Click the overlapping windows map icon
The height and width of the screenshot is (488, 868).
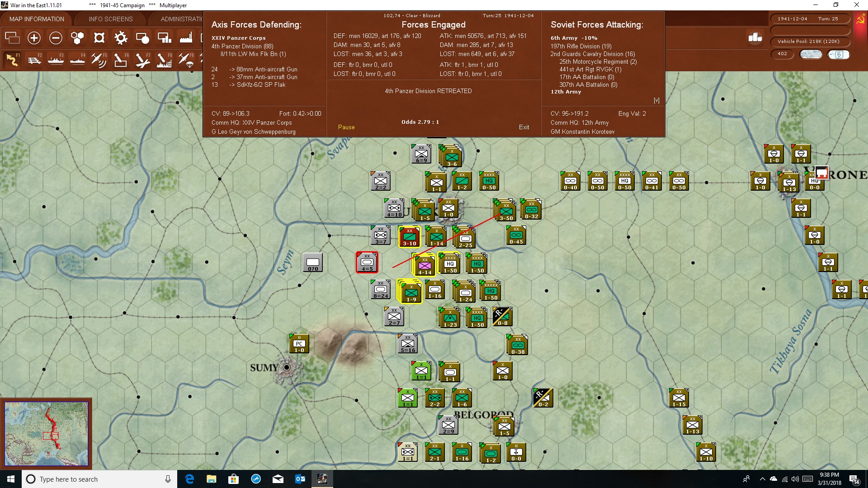point(12,38)
